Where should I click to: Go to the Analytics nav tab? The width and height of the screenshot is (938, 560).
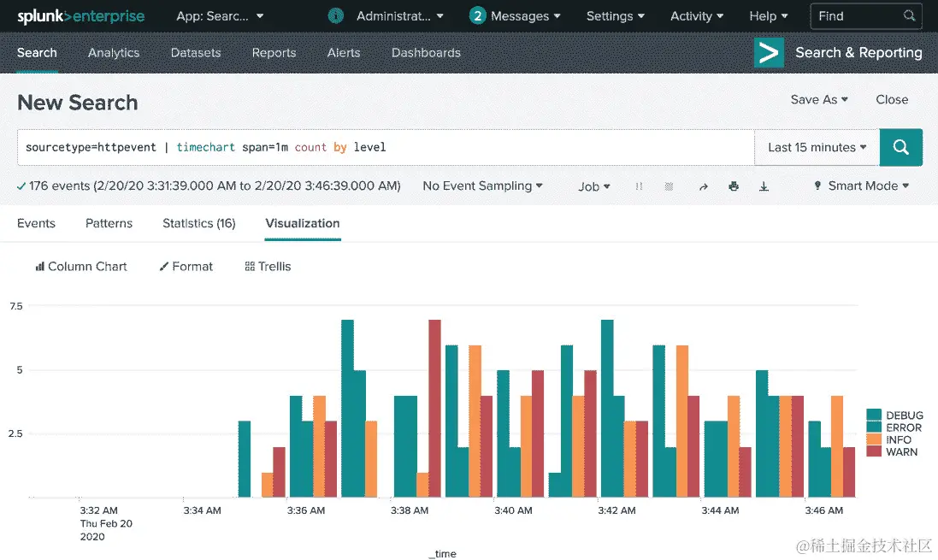click(x=114, y=53)
